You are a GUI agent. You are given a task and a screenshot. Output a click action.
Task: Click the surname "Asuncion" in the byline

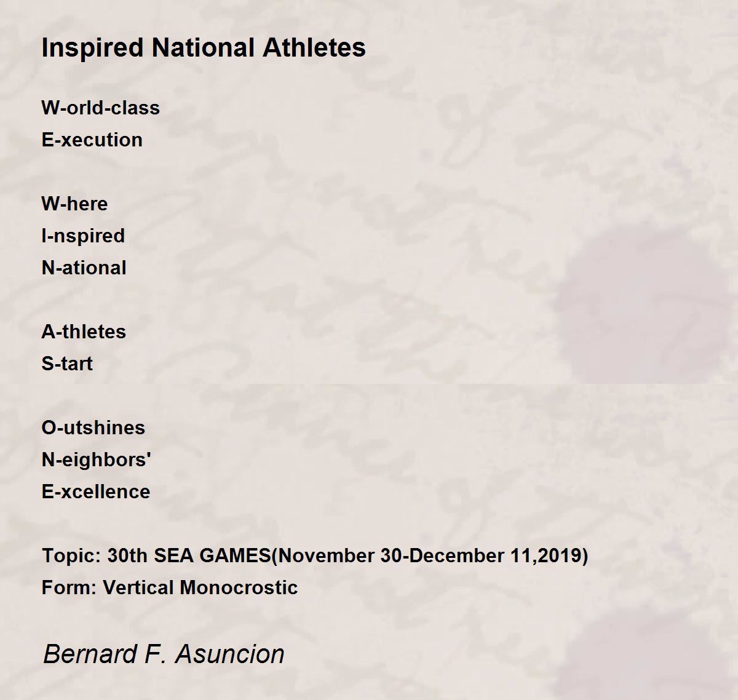pos(229,653)
